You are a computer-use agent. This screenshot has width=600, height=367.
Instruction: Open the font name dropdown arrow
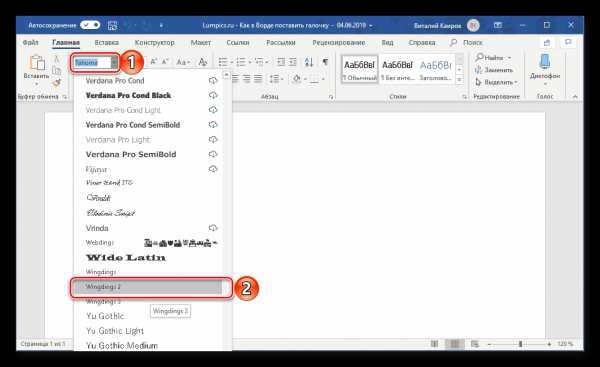114,62
